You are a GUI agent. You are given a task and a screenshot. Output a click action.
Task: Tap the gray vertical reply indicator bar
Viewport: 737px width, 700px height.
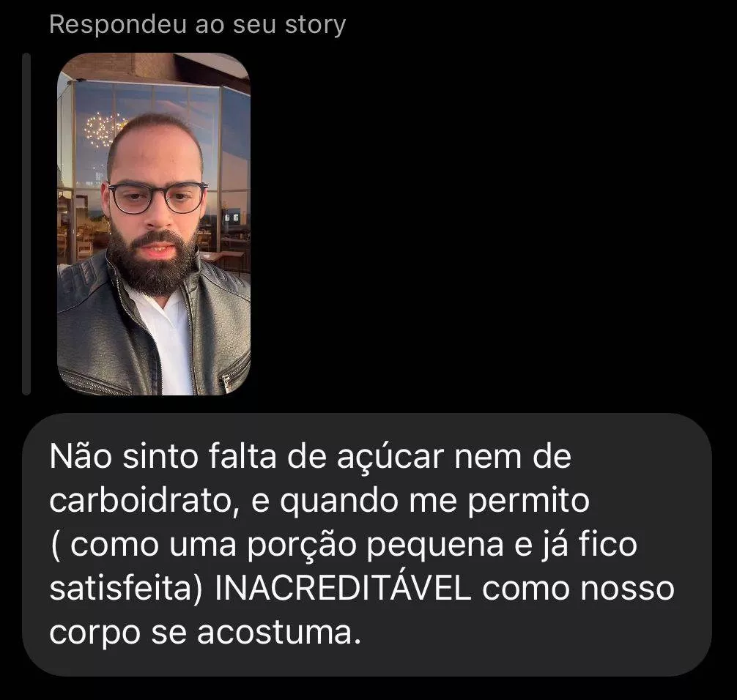[26, 224]
